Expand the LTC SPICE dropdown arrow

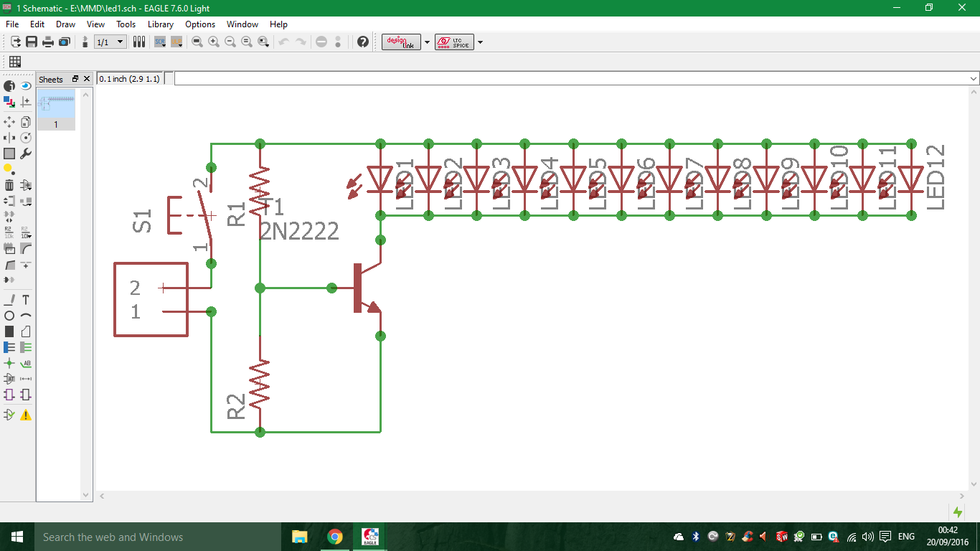point(480,42)
